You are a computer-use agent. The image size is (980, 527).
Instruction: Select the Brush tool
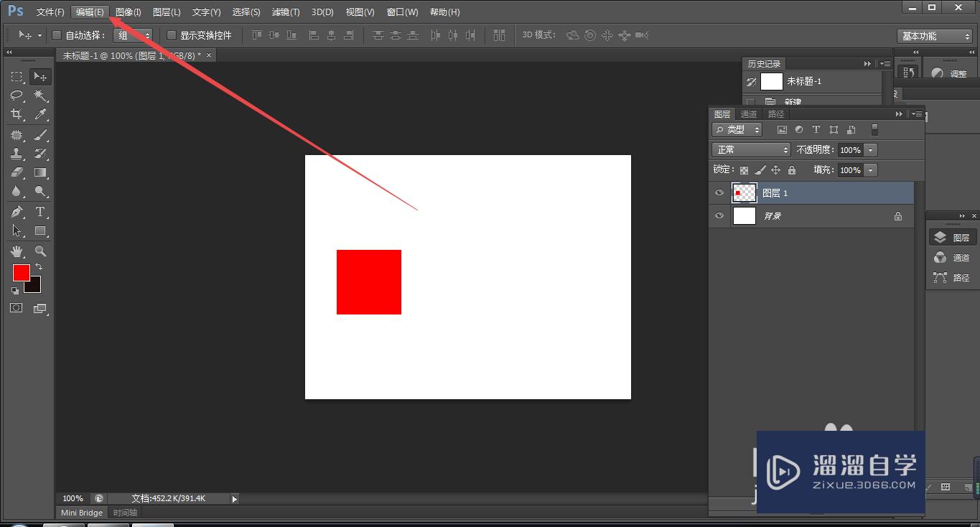pos(40,135)
